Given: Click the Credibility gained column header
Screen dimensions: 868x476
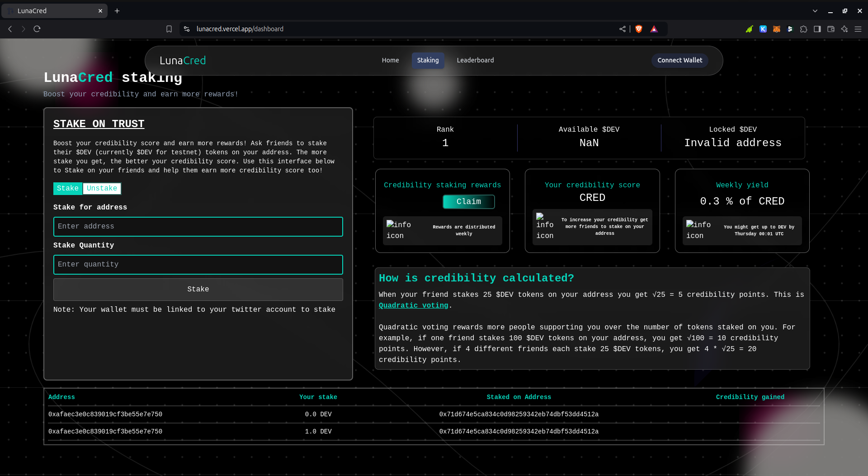Looking at the screenshot, I should [750, 397].
